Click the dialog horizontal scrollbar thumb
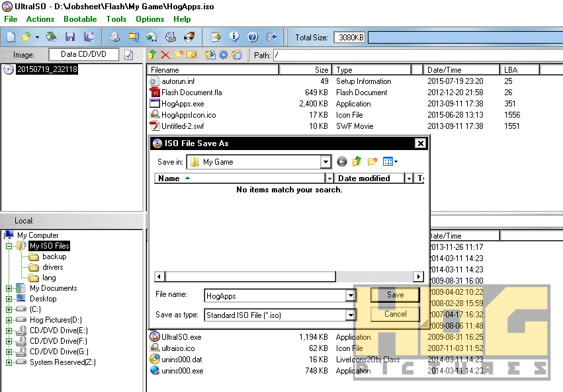Screen dimensions: 563x392 (250, 276)
